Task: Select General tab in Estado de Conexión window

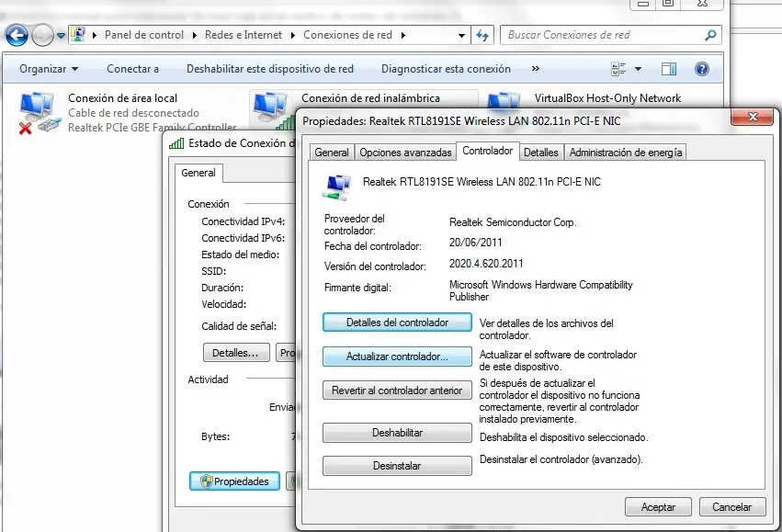Action: 198,173
